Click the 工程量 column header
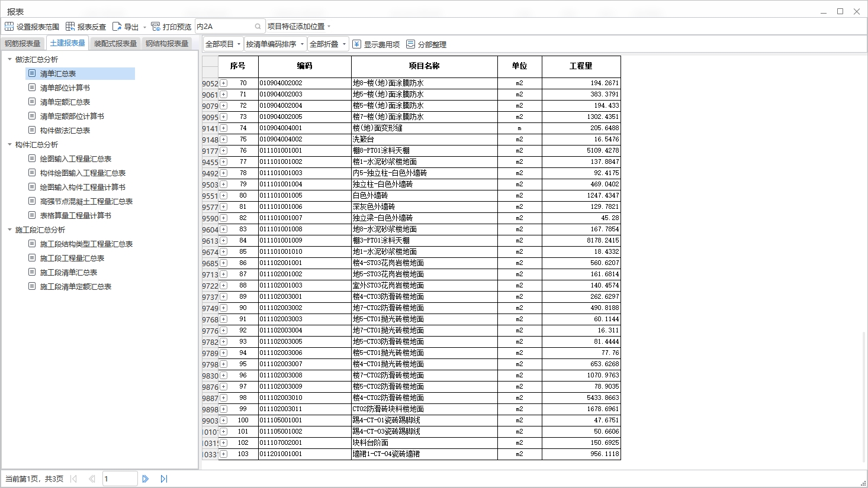 pyautogui.click(x=581, y=66)
